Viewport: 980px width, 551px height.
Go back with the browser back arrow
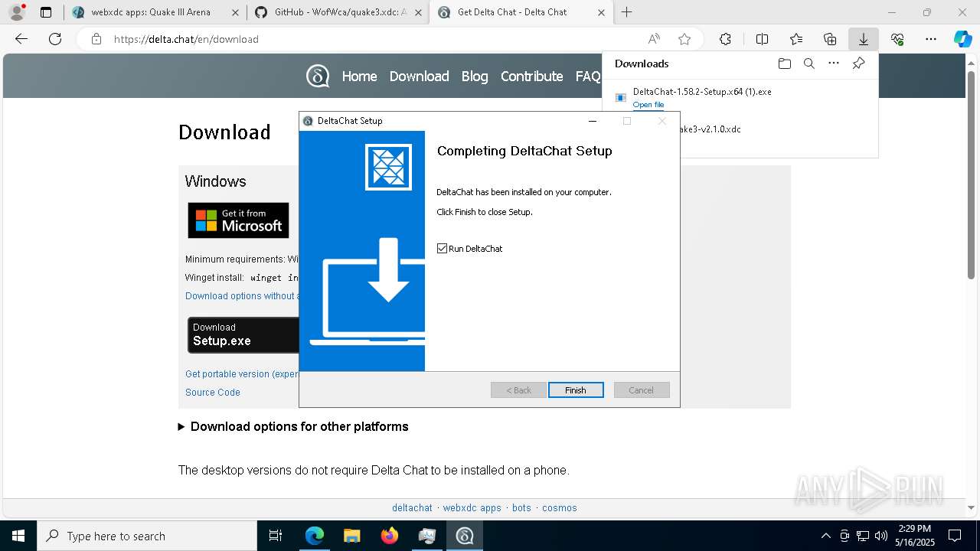pyautogui.click(x=21, y=39)
